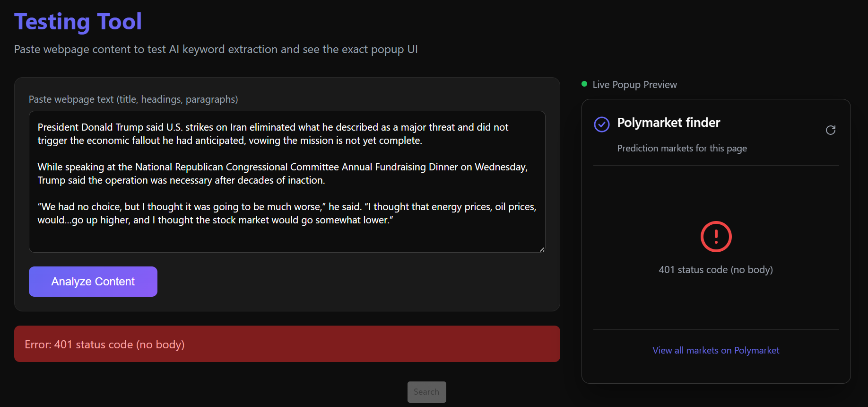The width and height of the screenshot is (868, 407).
Task: Click the textarea resize handle corner
Action: point(542,249)
